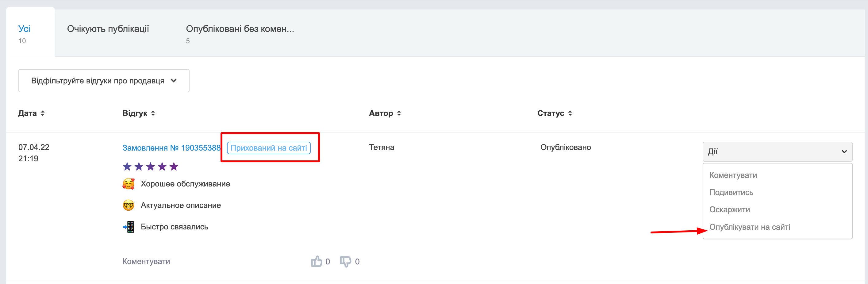
Task: Click the count 10 under Усі tab
Action: pyautogui.click(x=22, y=41)
